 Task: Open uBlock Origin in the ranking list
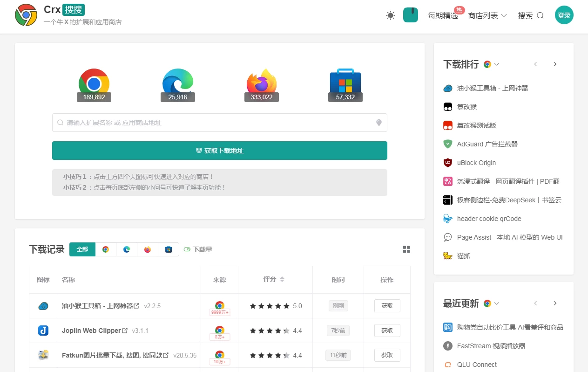(476, 163)
